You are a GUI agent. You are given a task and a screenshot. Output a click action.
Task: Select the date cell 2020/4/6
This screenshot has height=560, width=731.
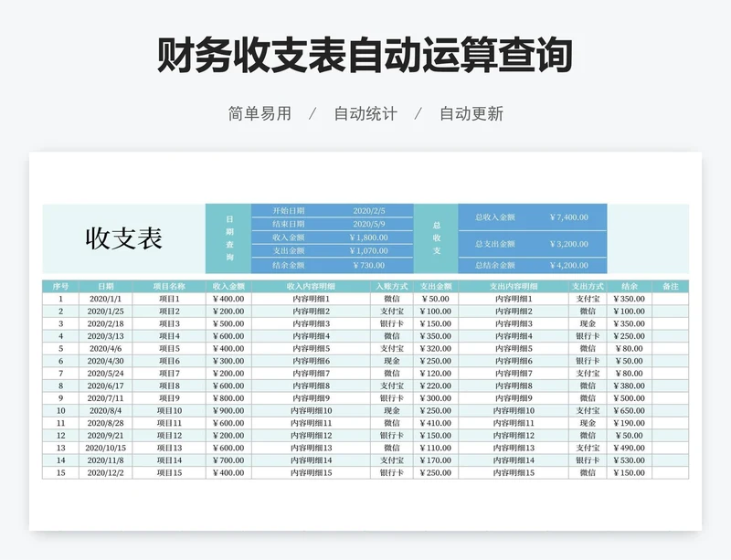[x=106, y=349]
